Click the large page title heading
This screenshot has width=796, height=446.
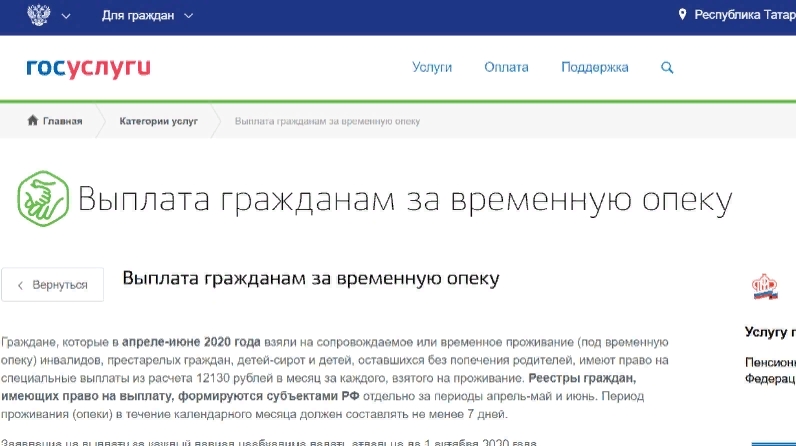404,200
